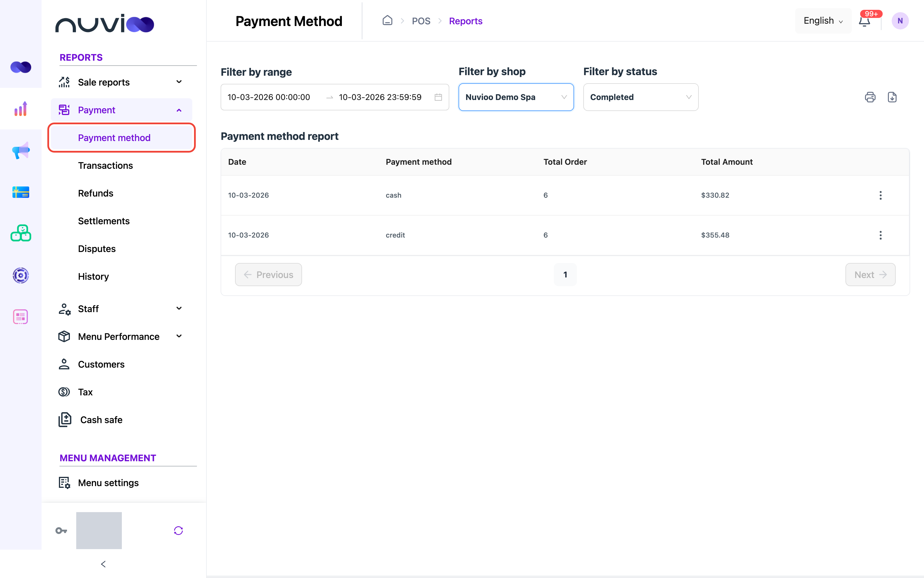Expand the Sale reports section
The height and width of the screenshot is (578, 924).
click(x=121, y=82)
